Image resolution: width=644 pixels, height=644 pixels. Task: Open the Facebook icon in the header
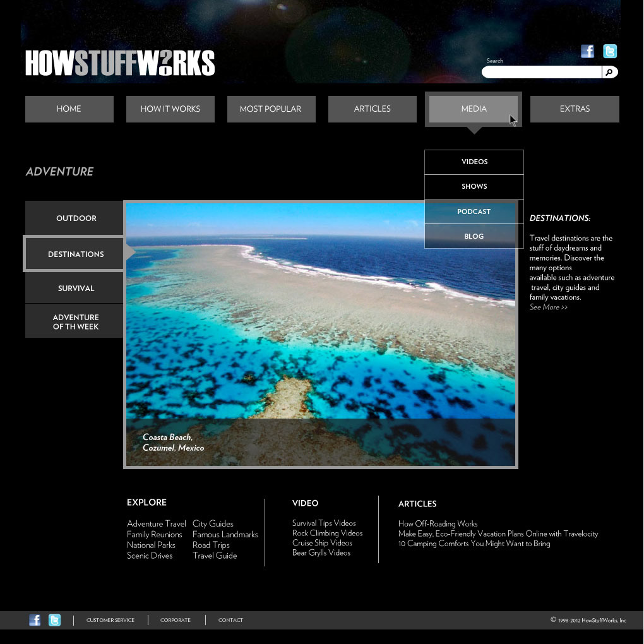coord(587,51)
